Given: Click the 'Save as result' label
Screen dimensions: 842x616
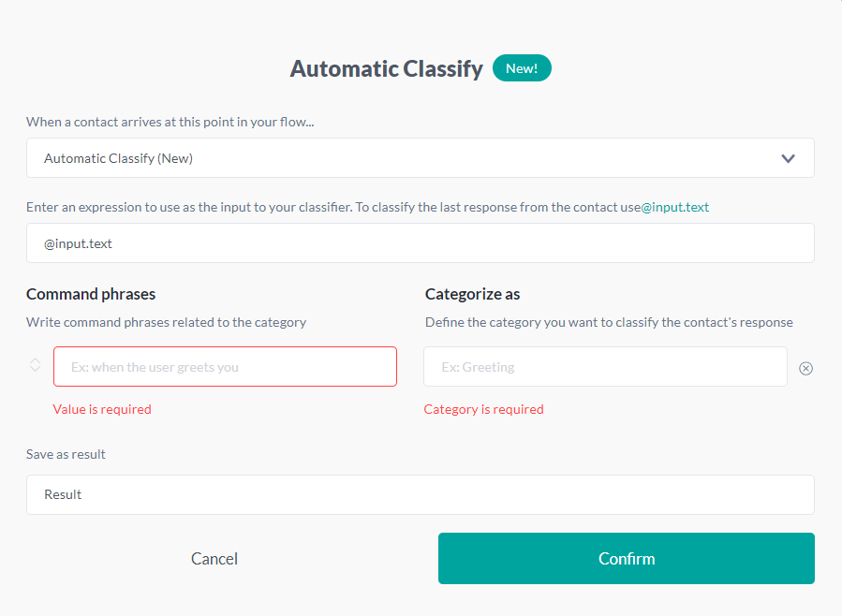Looking at the screenshot, I should [x=66, y=454].
